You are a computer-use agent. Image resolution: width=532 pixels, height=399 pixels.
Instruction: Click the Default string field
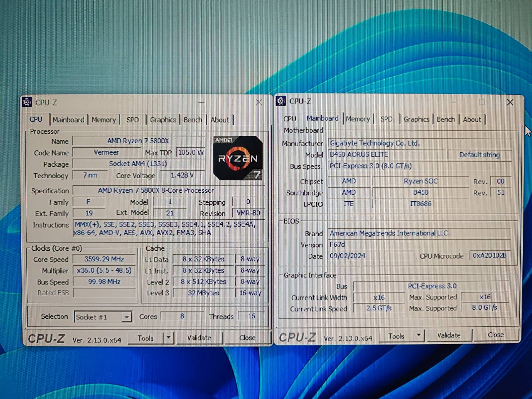point(479,155)
